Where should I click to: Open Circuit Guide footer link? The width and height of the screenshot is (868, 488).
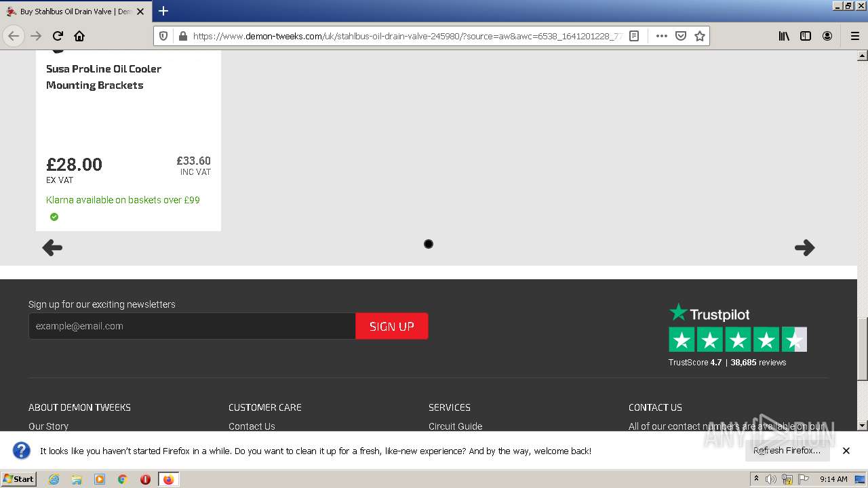point(456,426)
